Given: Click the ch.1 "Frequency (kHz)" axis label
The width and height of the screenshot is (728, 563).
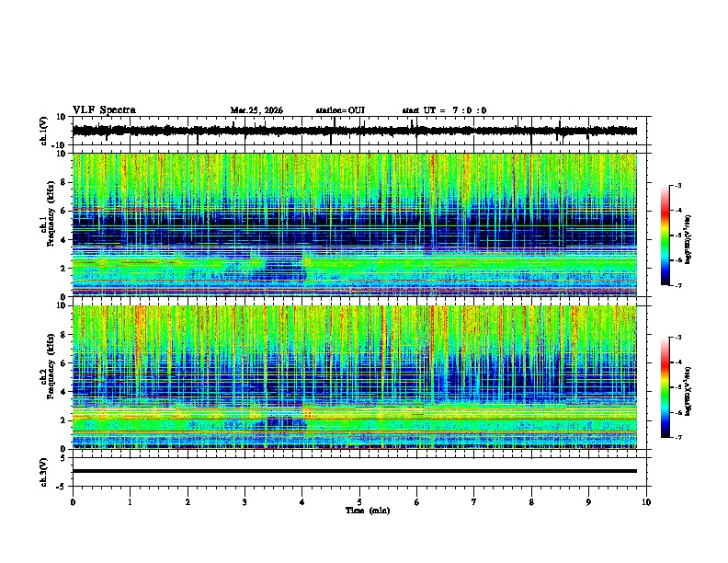Looking at the screenshot, I should pos(51,213).
